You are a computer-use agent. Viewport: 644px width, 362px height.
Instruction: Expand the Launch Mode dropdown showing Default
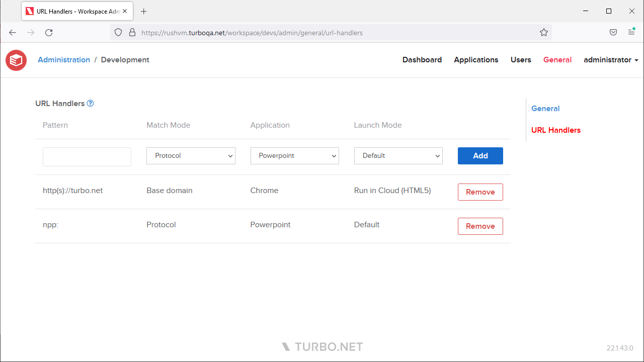pos(398,156)
